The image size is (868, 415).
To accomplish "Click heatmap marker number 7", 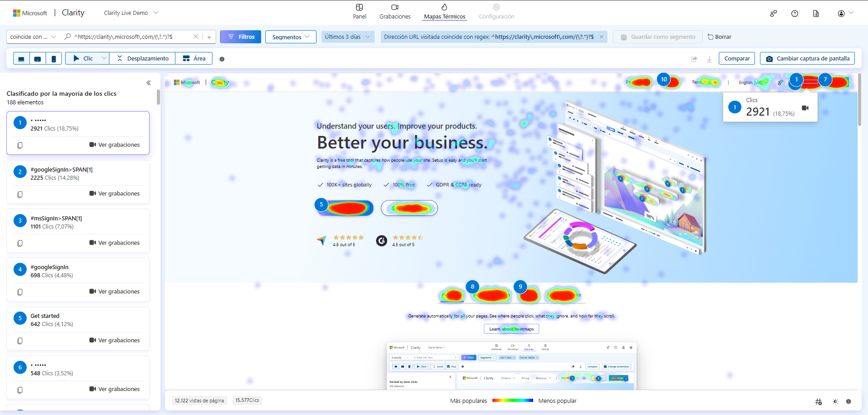I will [x=825, y=79].
